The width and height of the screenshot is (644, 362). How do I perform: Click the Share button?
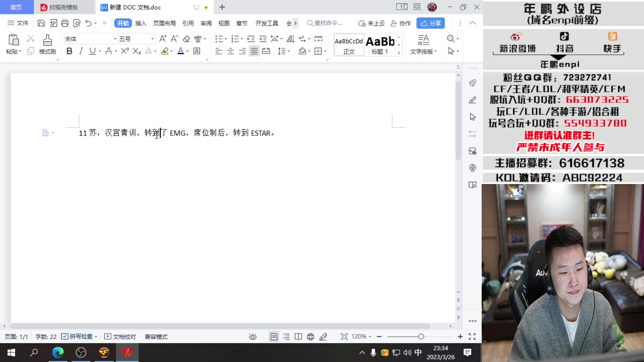point(430,23)
